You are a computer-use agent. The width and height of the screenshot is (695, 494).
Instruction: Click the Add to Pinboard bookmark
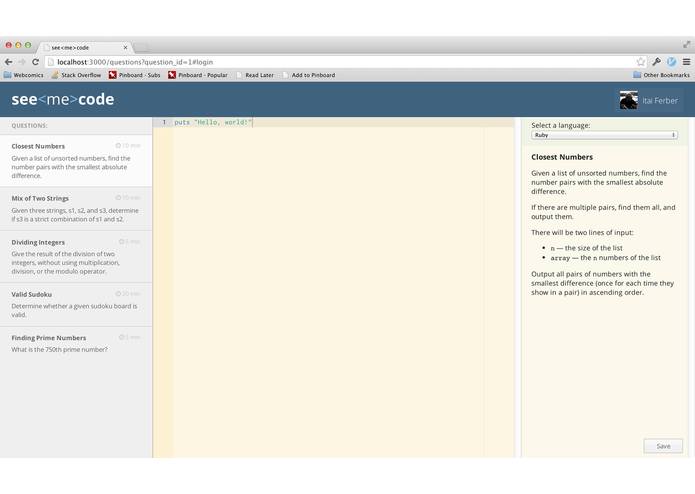tap(309, 75)
